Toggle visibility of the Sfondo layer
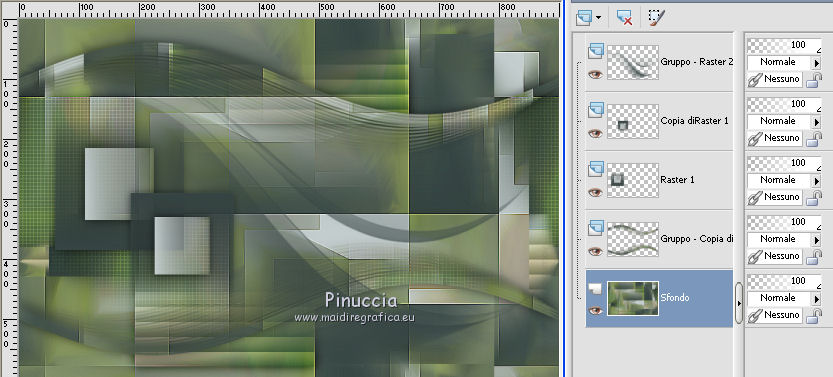 [x=595, y=311]
